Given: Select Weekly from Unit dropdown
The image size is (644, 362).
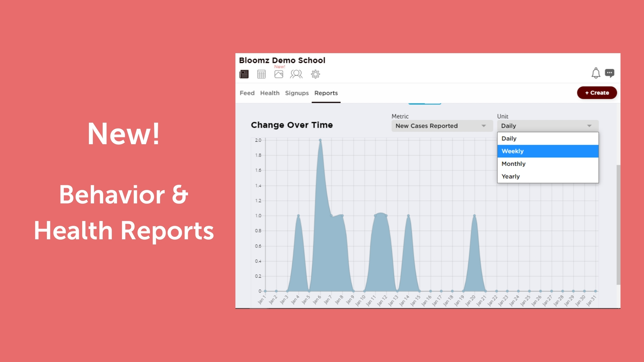Looking at the screenshot, I should [x=547, y=151].
